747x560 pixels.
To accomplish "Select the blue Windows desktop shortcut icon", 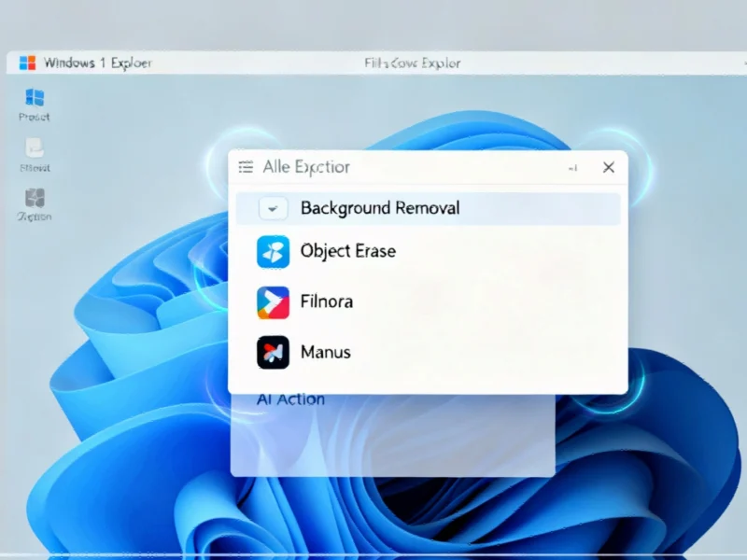I will coord(35,97).
